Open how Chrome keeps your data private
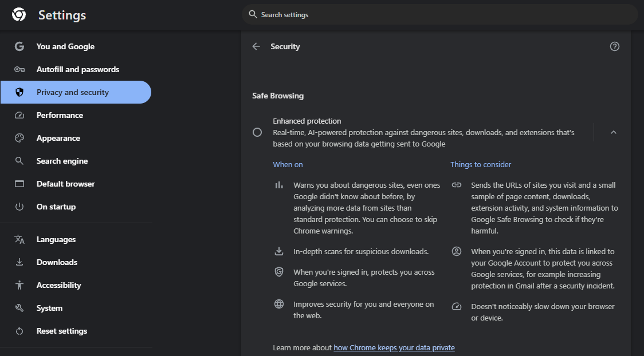The width and height of the screenshot is (644, 356). click(x=394, y=347)
